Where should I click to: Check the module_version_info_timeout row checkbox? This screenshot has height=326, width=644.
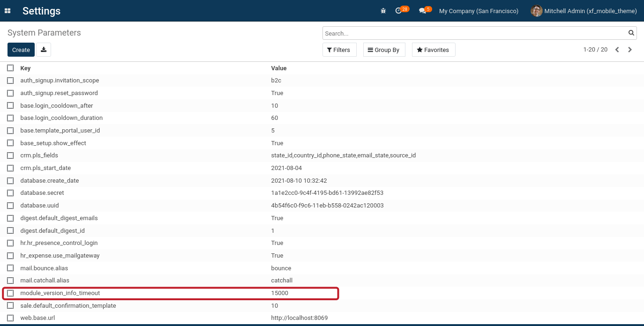10,293
